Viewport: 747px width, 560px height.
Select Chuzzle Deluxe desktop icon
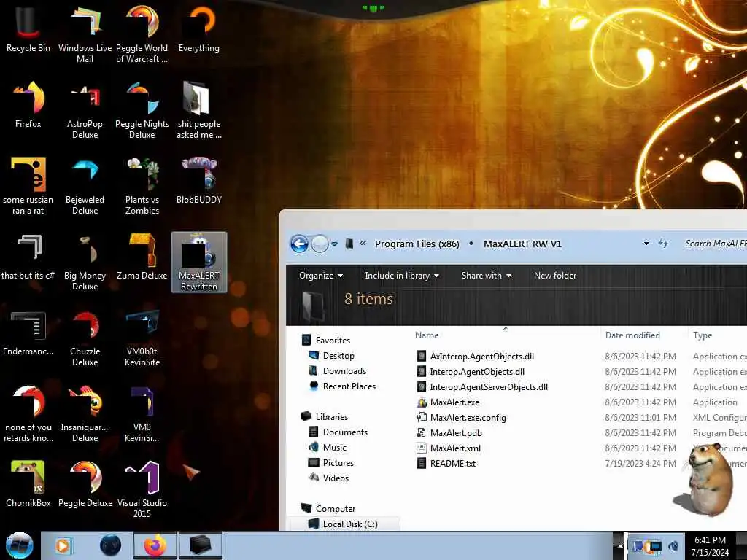pos(85,338)
